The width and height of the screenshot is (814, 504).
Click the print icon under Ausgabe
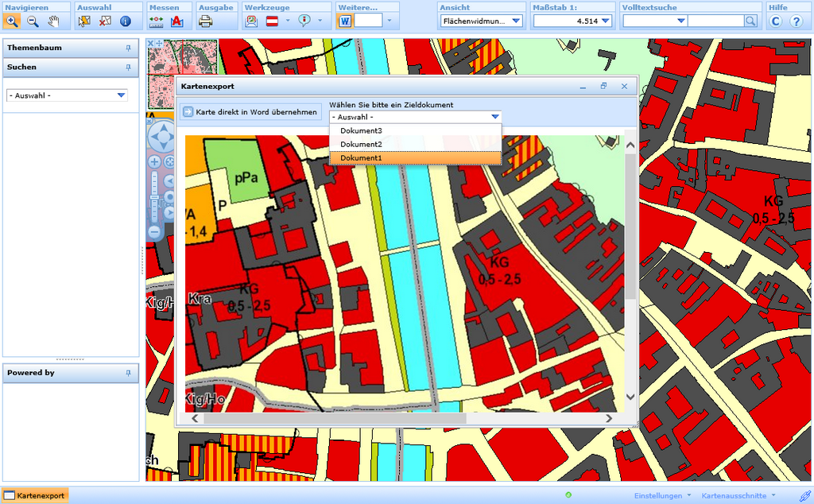pyautogui.click(x=205, y=21)
